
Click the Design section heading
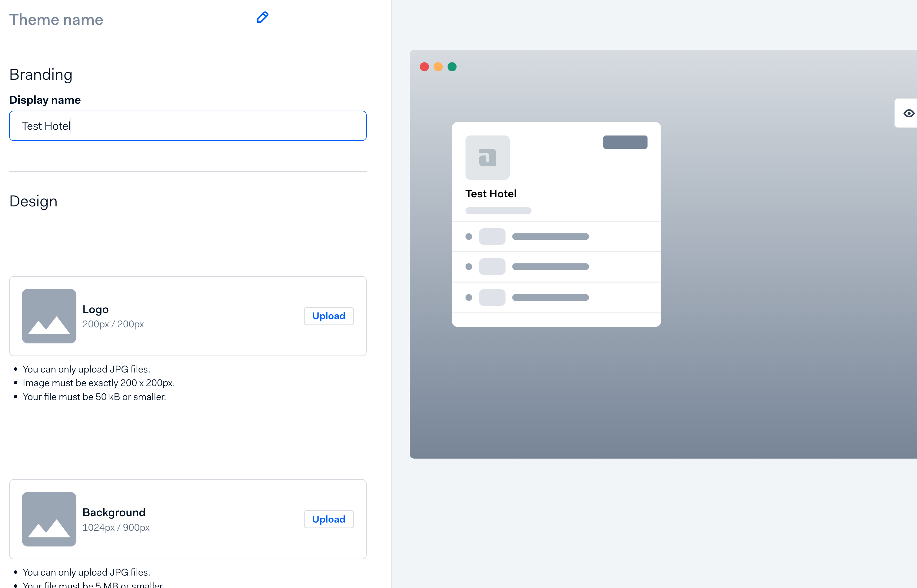(34, 201)
